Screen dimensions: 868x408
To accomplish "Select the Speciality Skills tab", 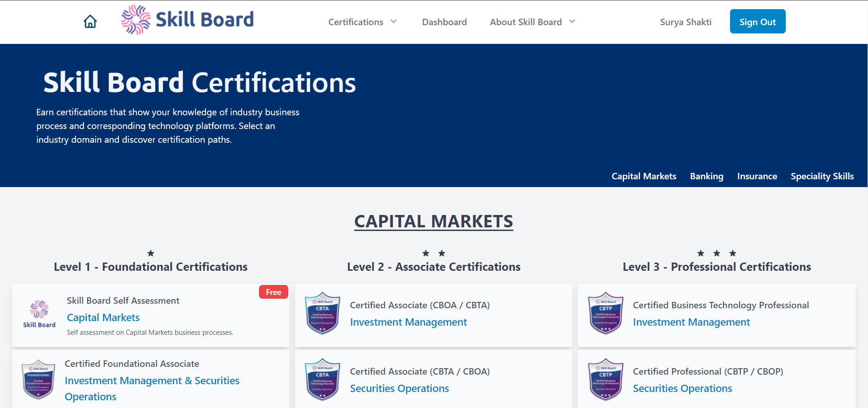I will (x=822, y=176).
